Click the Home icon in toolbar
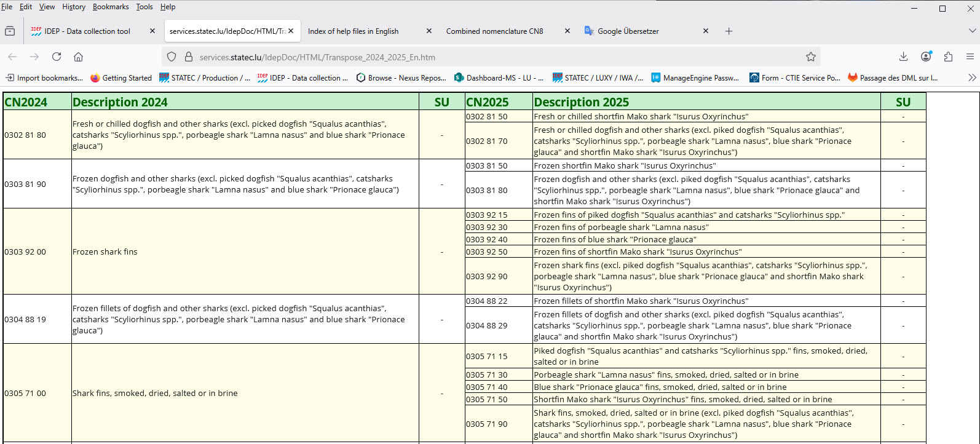The image size is (980, 444). (78, 57)
